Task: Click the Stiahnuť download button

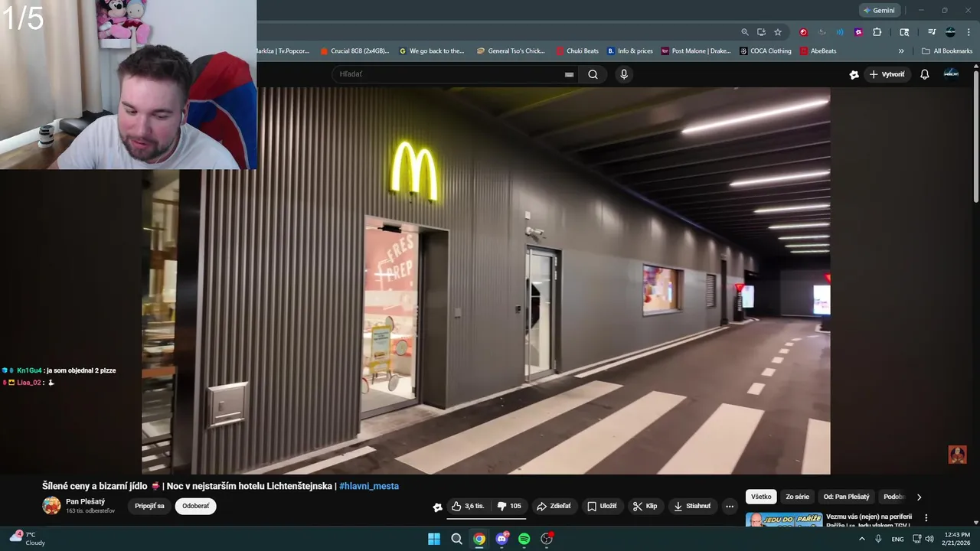Action: [692, 506]
